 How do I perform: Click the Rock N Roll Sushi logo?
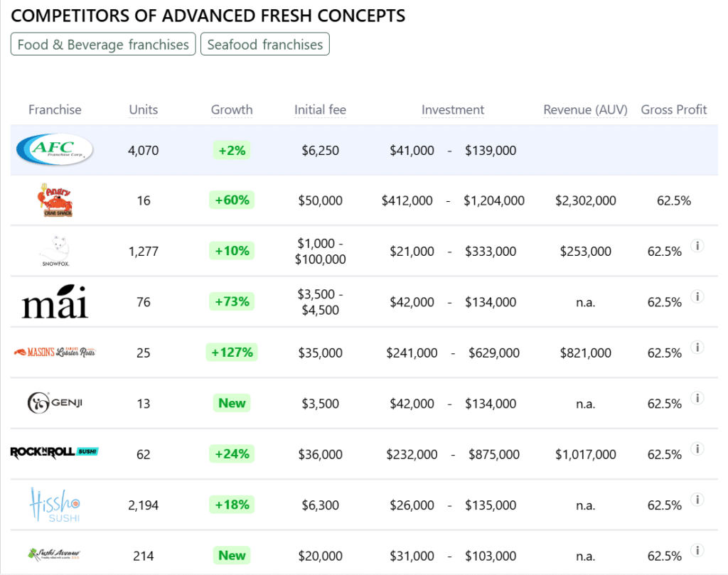pos(55,452)
